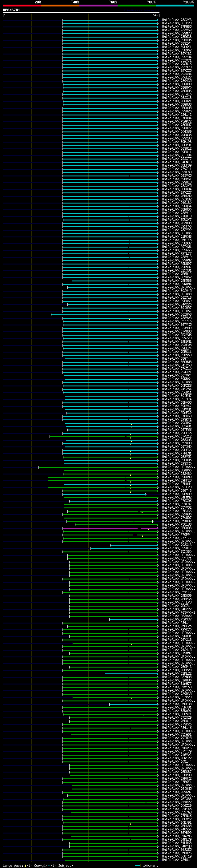Select hit UniRef100_Q9SU67
197x868 pixels.
pyautogui.click(x=177, y=423)
